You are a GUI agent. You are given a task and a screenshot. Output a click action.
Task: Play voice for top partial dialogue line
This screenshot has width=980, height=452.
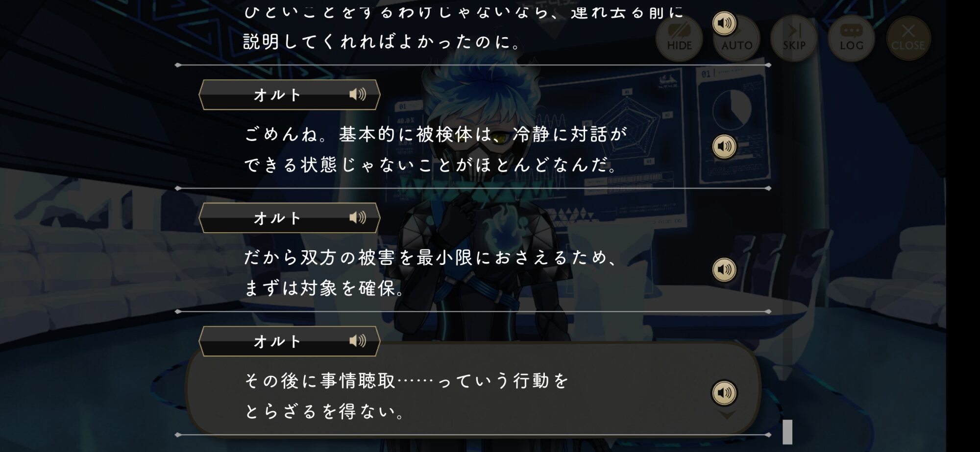click(724, 23)
